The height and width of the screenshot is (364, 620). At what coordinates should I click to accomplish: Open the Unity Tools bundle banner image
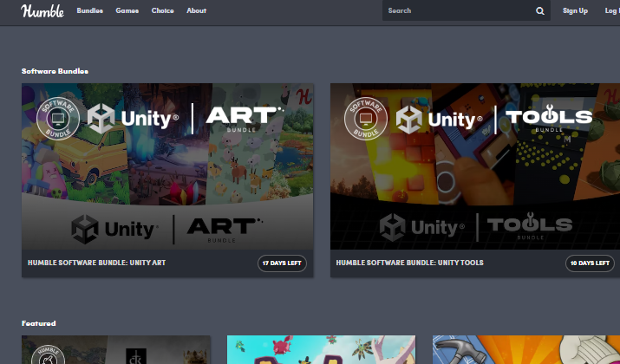click(475, 166)
